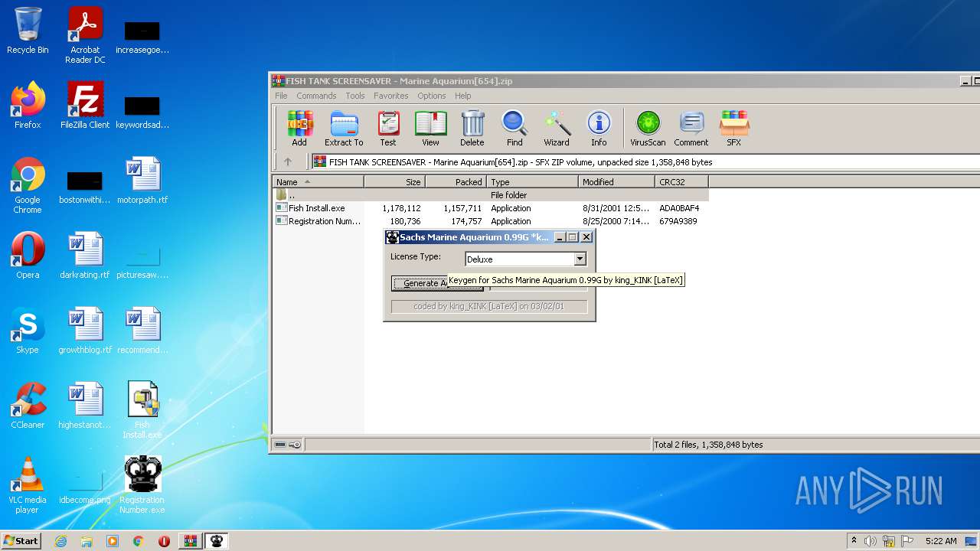The image size is (980, 551).
Task: Click the Comment toolbar icon
Action: [691, 129]
